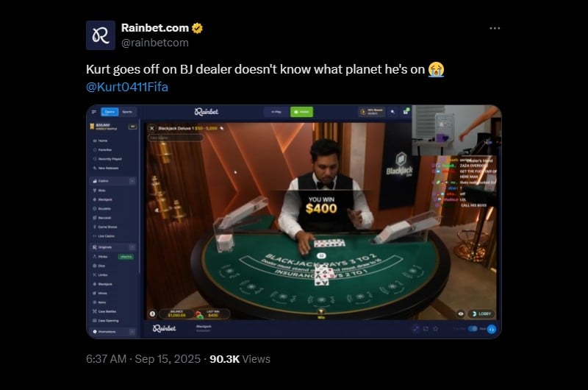Click the green Wallet button
Image resolution: width=588 pixels, height=390 pixels.
301,112
